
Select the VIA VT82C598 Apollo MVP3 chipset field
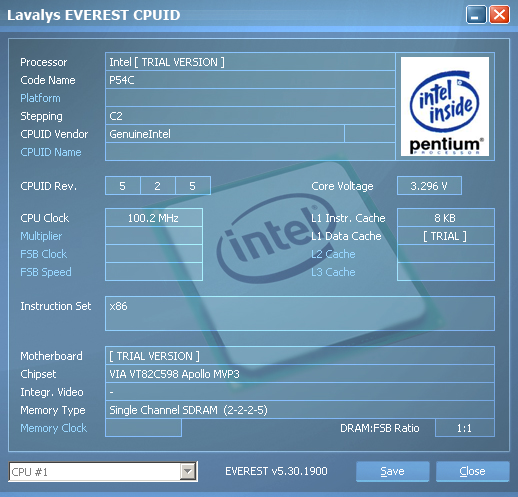300,374
